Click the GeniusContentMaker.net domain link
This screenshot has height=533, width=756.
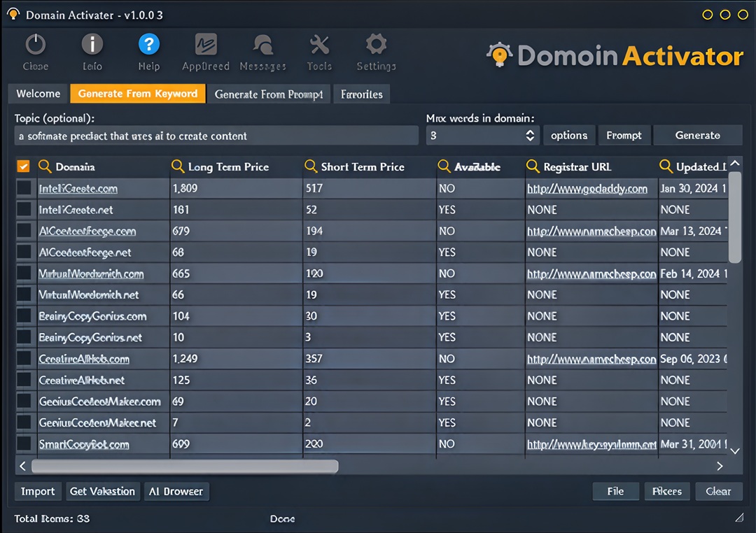pos(97,422)
